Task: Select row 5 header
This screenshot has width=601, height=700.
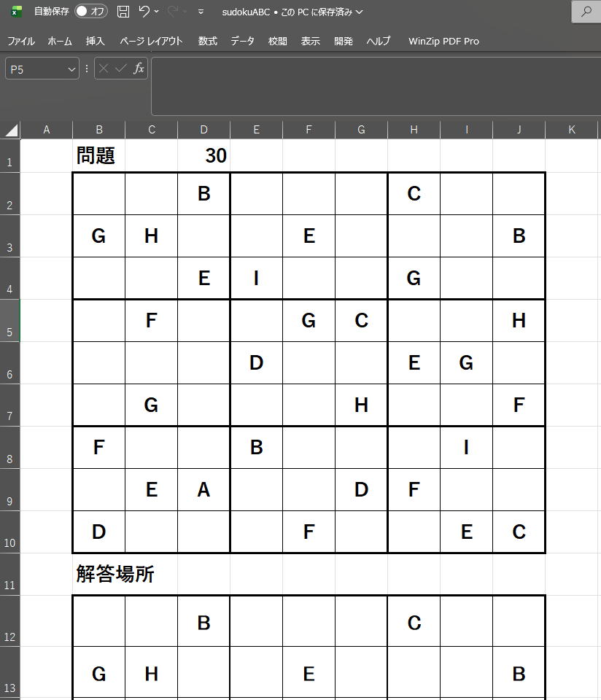Action: pos(9,321)
